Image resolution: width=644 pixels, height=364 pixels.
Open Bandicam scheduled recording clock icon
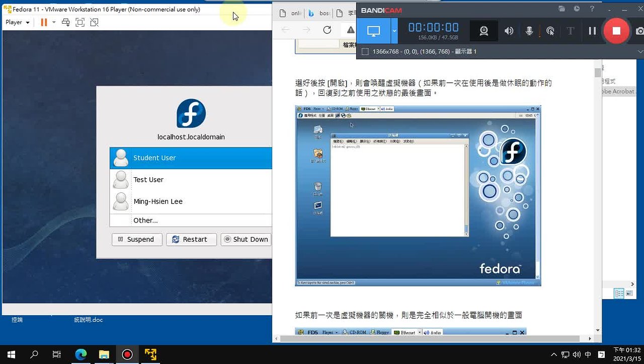coord(577,9)
